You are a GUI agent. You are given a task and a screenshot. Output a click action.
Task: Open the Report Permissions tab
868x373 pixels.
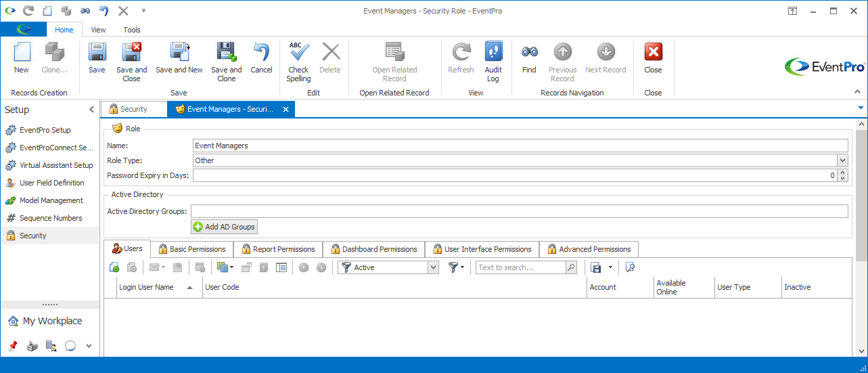[278, 249]
